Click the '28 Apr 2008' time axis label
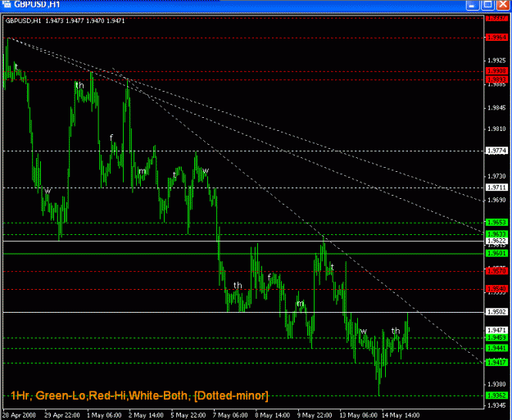Screen dimensions: 512x420 tap(19, 415)
